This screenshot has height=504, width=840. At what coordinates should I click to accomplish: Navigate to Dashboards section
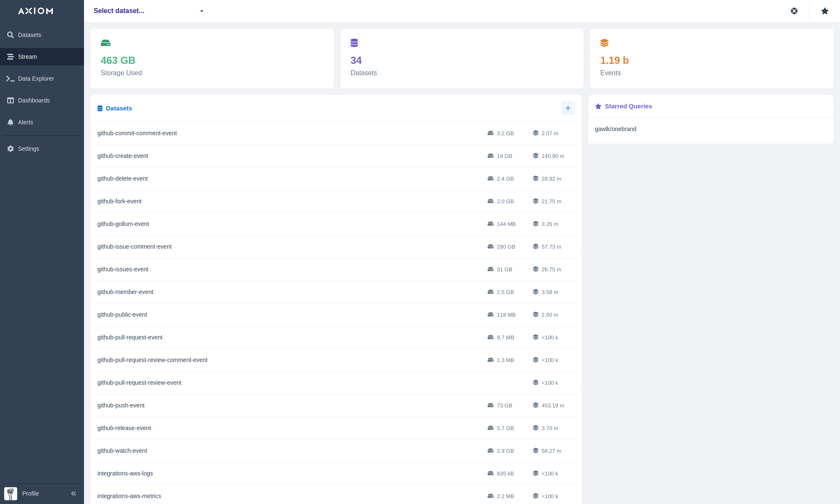[34, 100]
